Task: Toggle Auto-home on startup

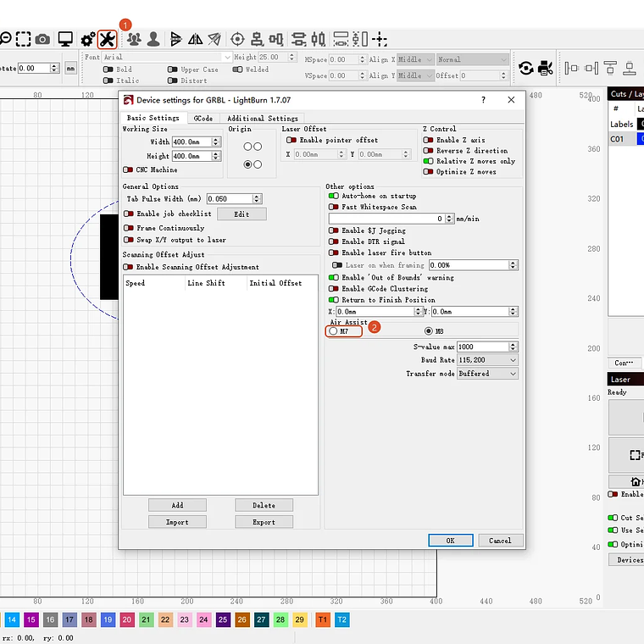Action: tap(333, 196)
